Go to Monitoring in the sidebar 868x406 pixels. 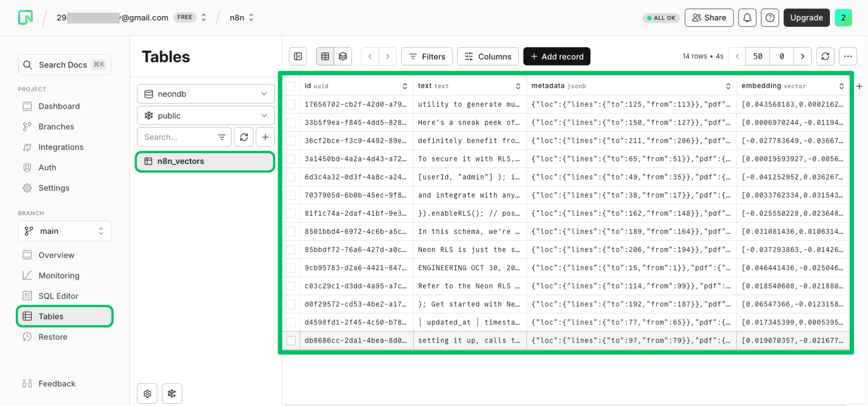(x=58, y=275)
